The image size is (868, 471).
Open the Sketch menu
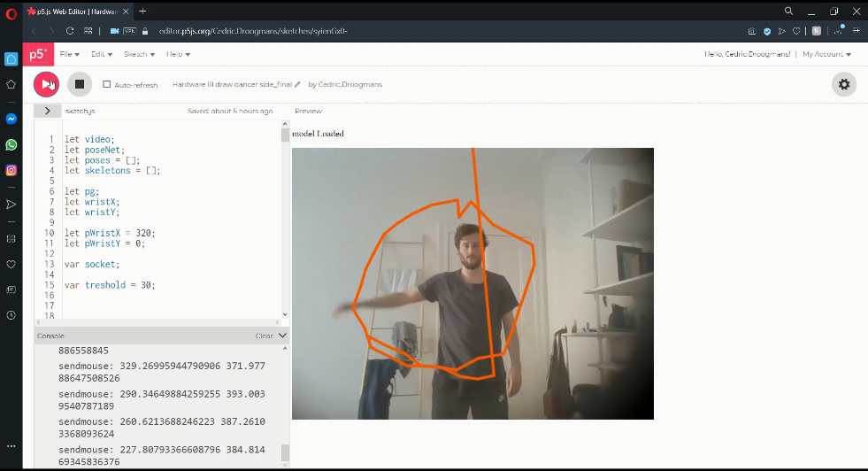click(x=139, y=54)
